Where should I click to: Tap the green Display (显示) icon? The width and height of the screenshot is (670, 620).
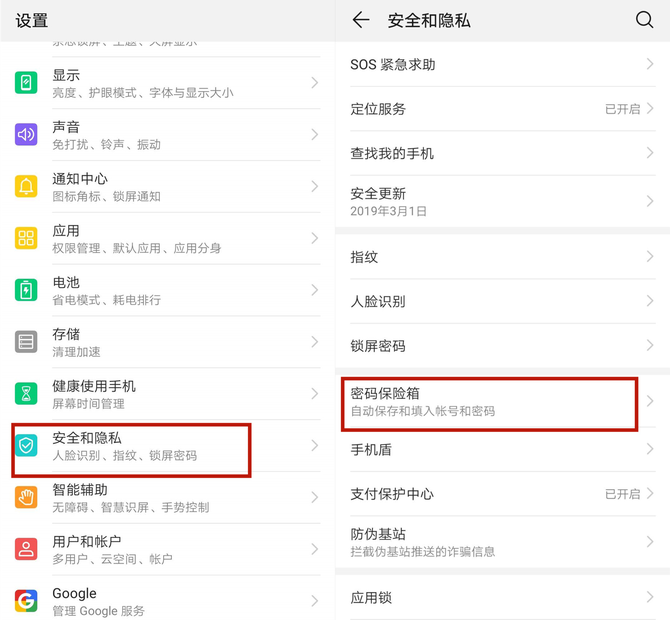click(26, 82)
